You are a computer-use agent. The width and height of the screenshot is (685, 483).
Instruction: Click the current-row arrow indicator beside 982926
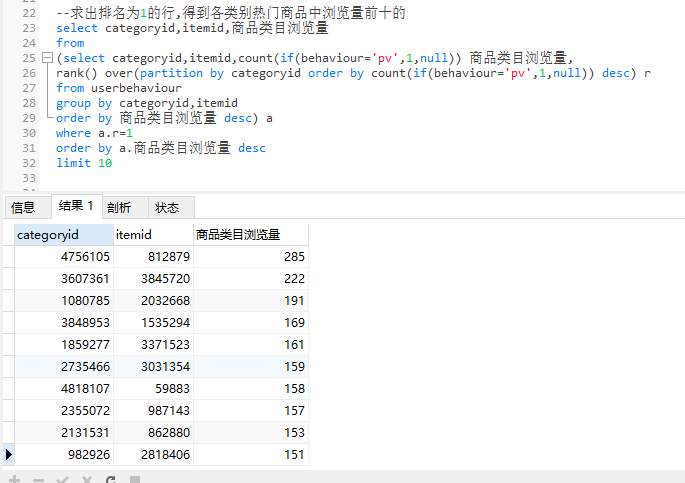click(8, 455)
